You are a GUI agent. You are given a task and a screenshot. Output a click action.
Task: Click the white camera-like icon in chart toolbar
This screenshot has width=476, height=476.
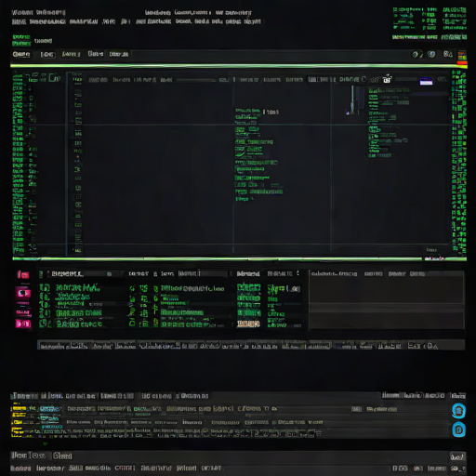(387, 79)
